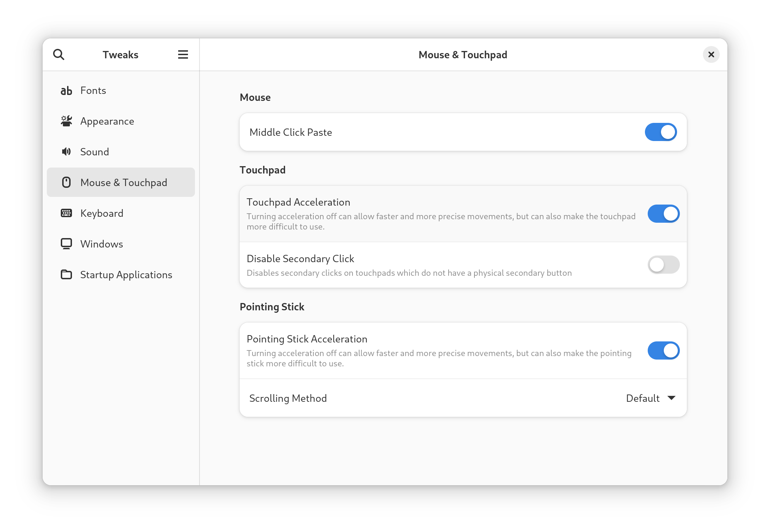This screenshot has width=770, height=532.
Task: Click the Windows sidebar icon
Action: coord(66,244)
